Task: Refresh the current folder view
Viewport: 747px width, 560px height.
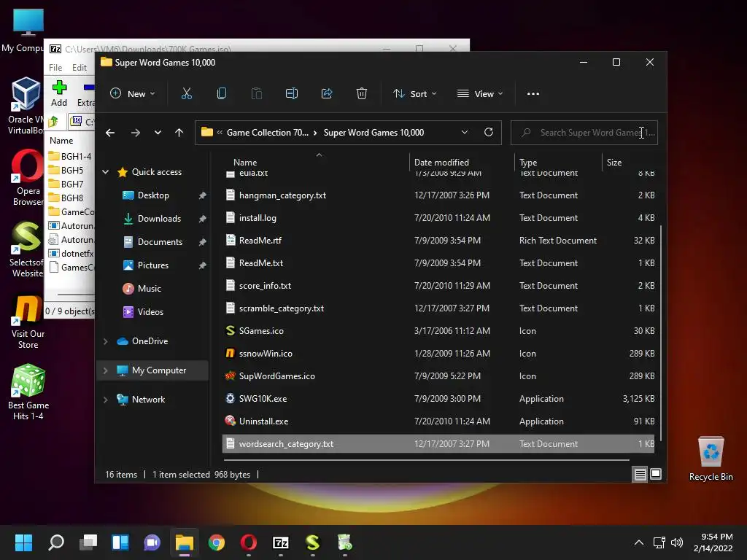Action: tap(488, 133)
